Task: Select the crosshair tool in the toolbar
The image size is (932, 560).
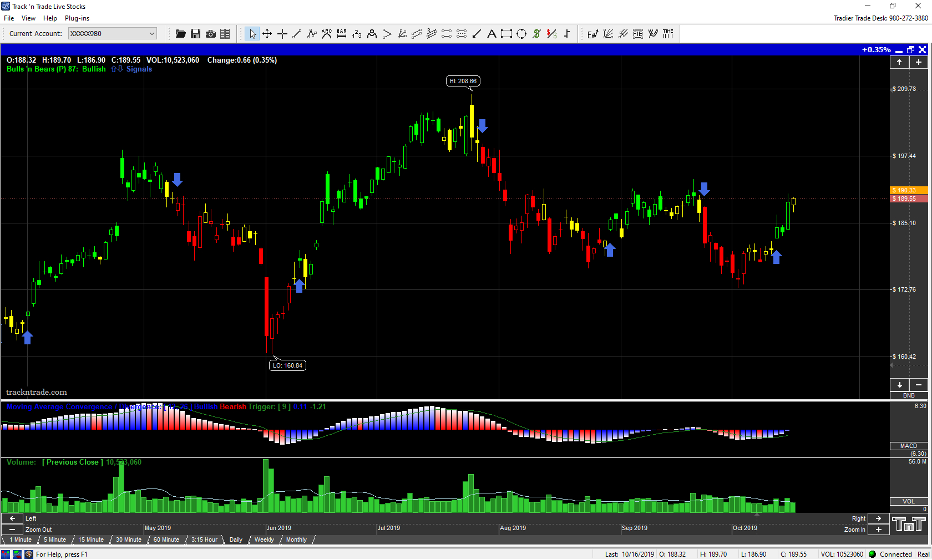Action: [282, 34]
